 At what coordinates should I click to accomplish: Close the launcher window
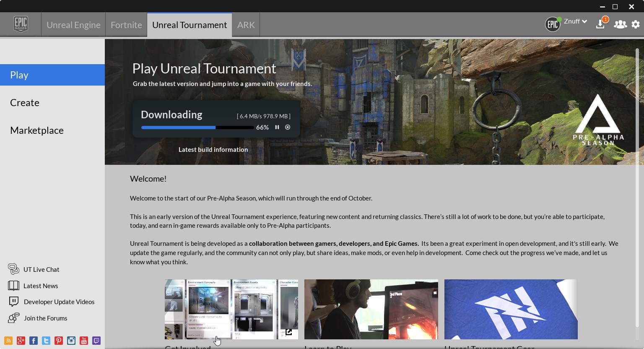coord(631,7)
